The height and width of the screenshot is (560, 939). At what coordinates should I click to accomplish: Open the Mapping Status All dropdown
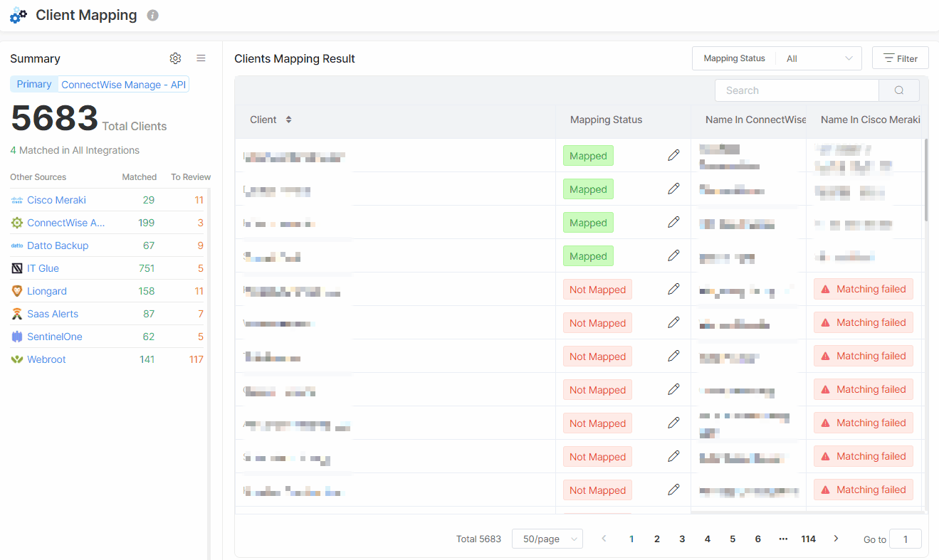tap(818, 58)
